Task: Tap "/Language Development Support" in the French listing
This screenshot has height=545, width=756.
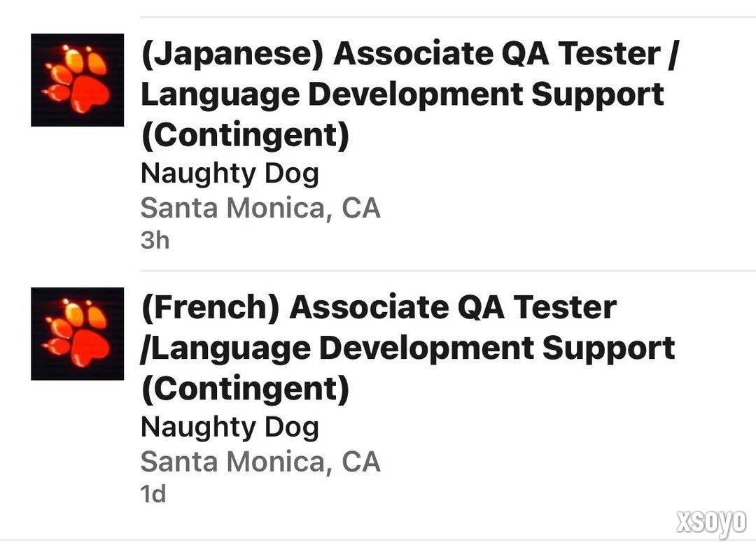Action: 407,348
